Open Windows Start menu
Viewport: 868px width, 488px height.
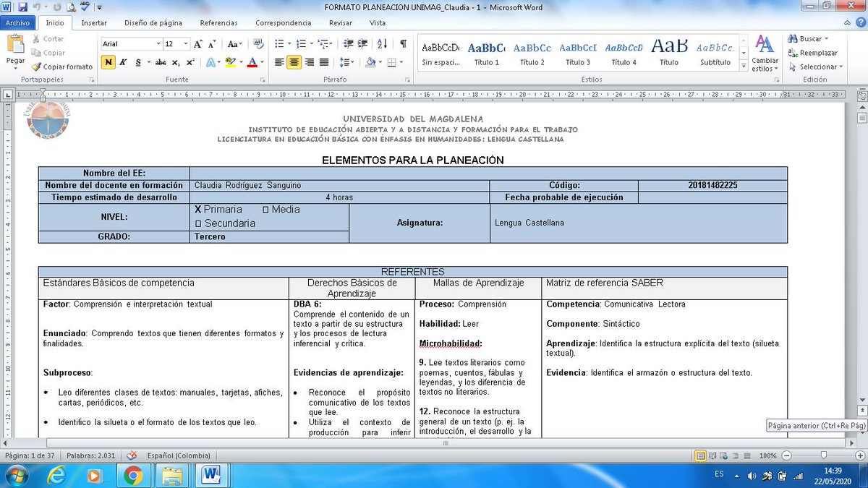17,475
